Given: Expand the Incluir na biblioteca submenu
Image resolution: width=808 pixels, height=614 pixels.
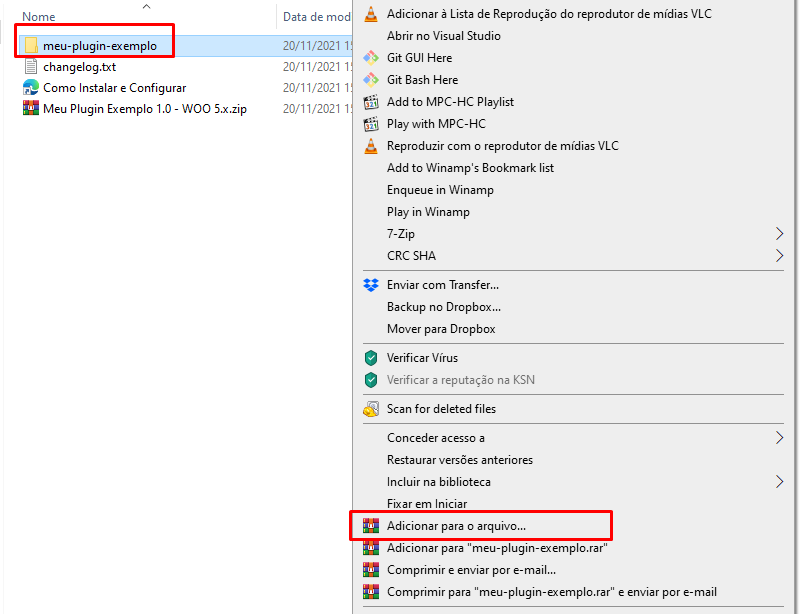Looking at the screenshot, I should [780, 482].
